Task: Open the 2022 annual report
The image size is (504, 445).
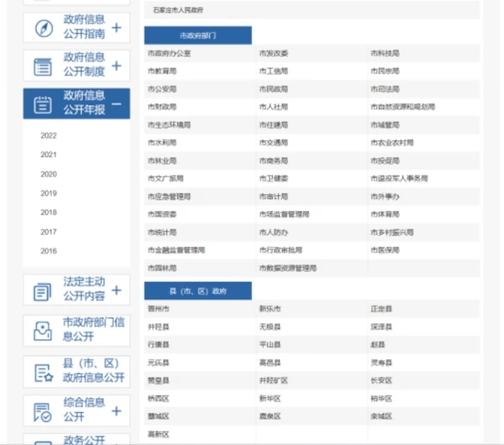Action: click(x=49, y=135)
